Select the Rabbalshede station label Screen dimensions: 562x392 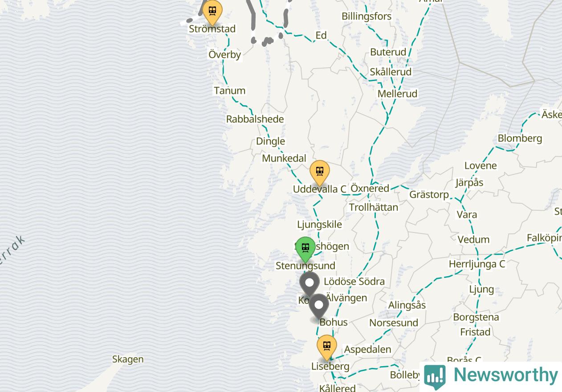(255, 119)
